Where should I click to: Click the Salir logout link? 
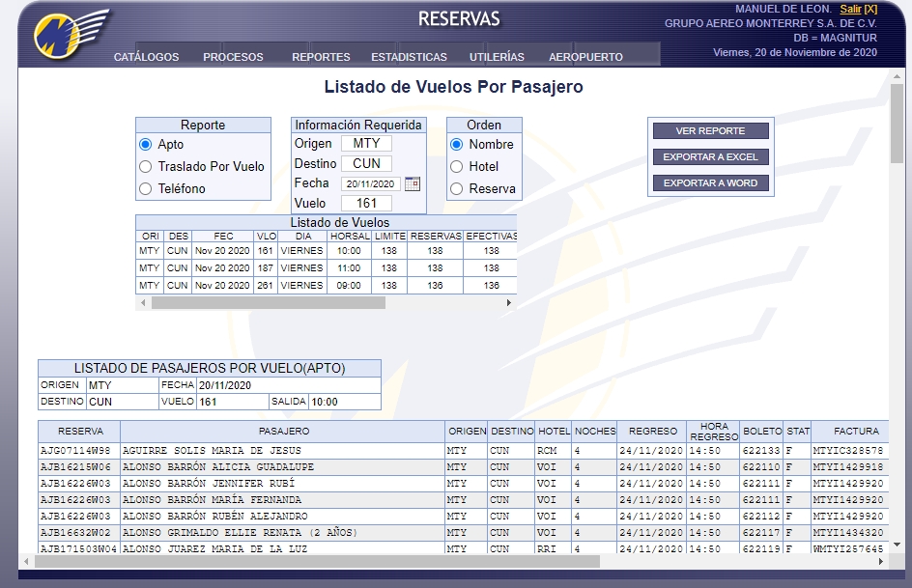(x=850, y=9)
